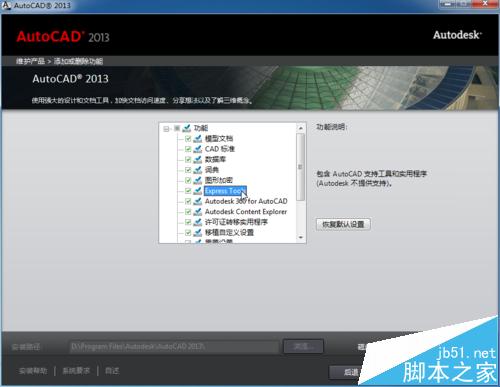Open the 系统要求 system requirements link

pyautogui.click(x=76, y=371)
